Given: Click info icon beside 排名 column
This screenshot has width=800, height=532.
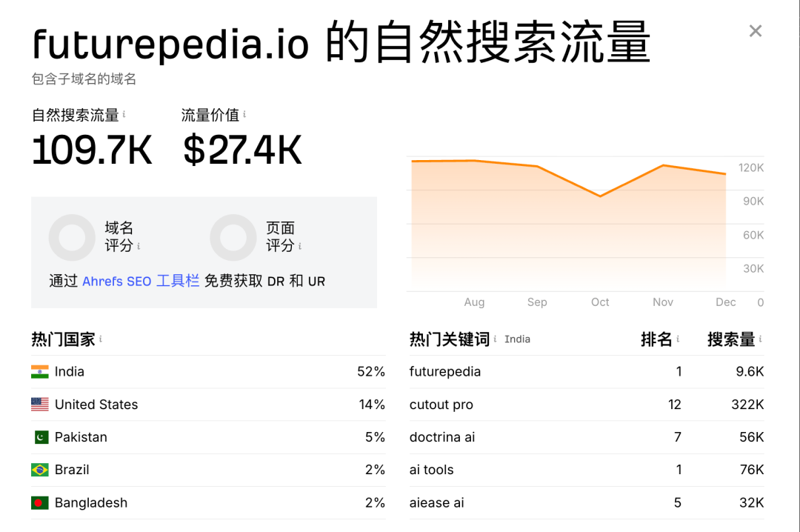Looking at the screenshot, I should tap(677, 339).
